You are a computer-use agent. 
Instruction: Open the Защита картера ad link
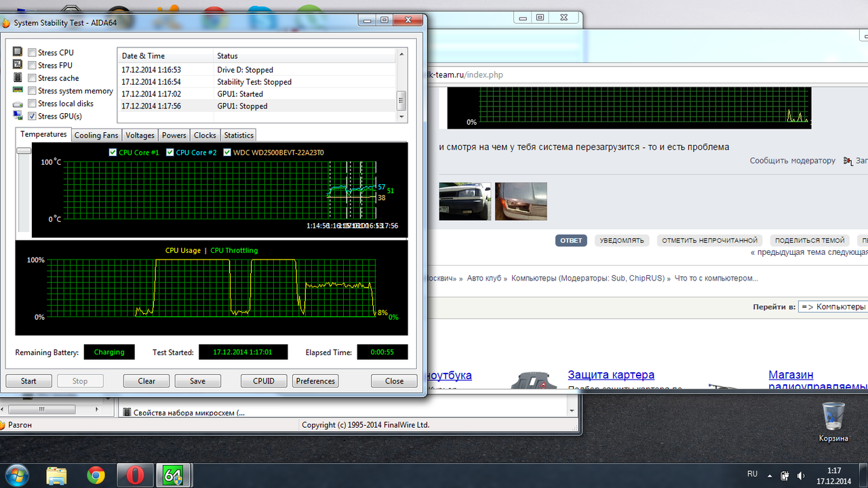coord(611,375)
